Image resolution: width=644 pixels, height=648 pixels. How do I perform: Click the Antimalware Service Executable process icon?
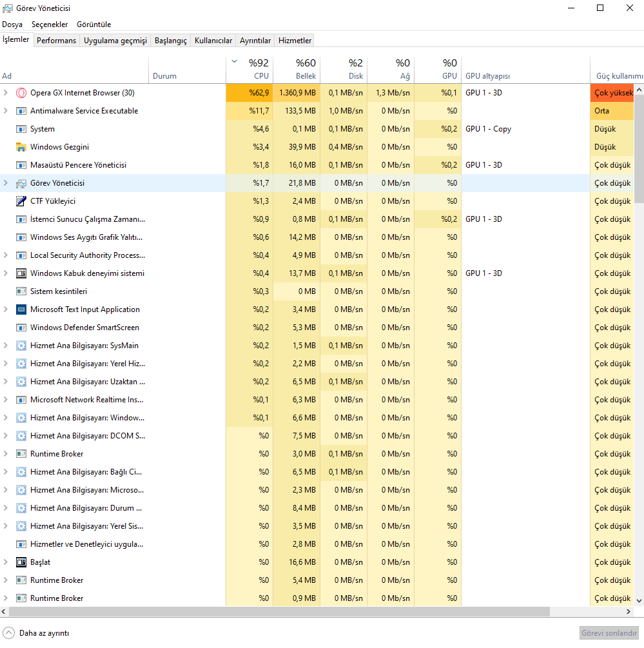[21, 111]
